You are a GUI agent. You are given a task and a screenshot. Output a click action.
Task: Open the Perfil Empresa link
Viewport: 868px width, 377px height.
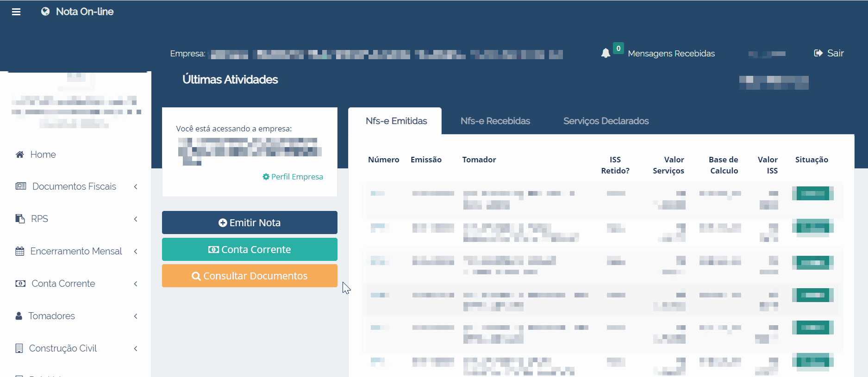(293, 177)
